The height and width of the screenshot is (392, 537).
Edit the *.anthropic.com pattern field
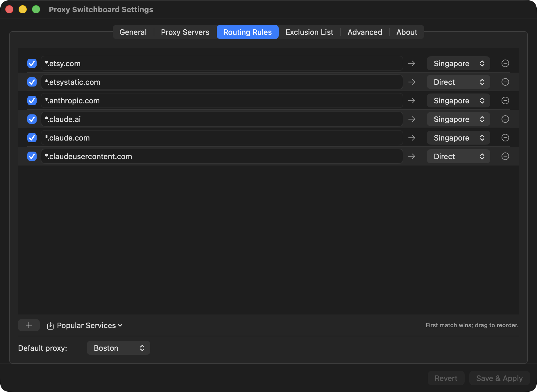click(x=222, y=100)
